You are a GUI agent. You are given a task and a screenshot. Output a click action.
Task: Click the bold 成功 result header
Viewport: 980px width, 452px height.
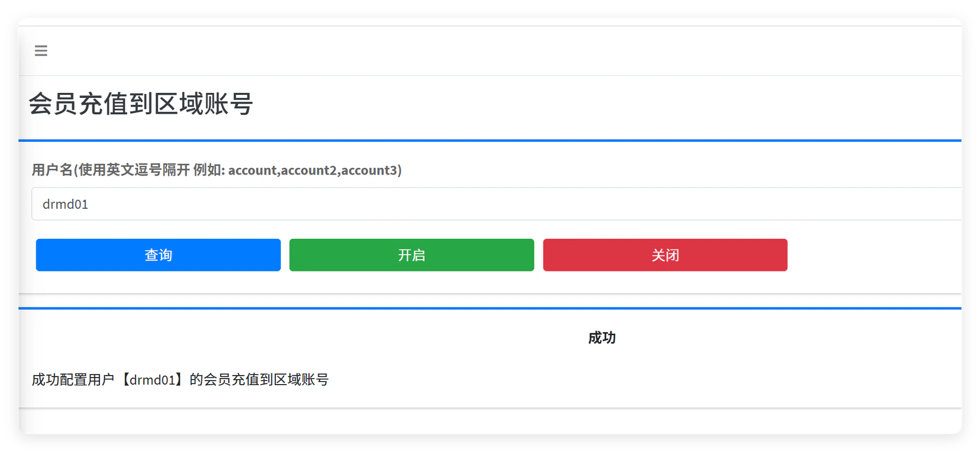(x=602, y=338)
